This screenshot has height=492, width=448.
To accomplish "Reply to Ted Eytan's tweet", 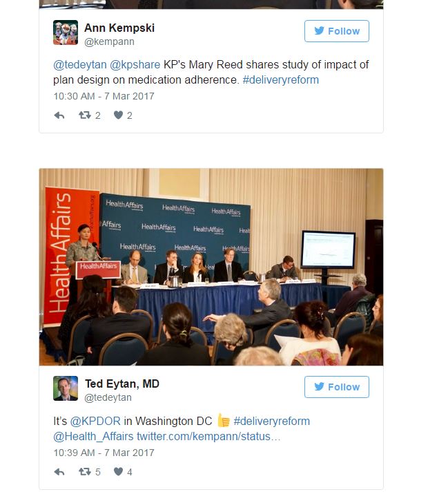I will tap(59, 471).
